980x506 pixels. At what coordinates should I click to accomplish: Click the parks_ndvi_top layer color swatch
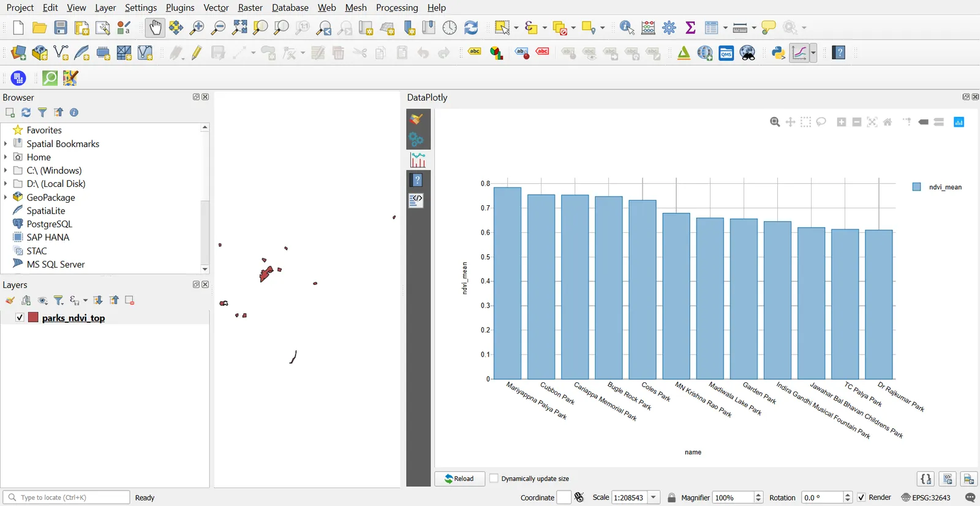[33, 317]
